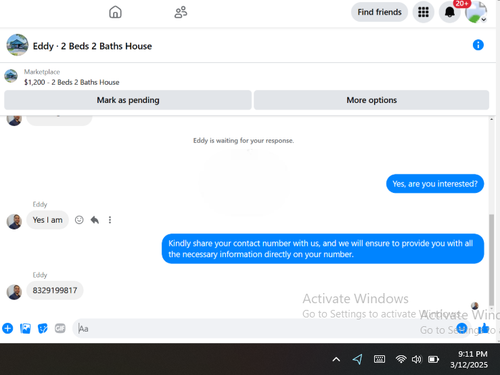The width and height of the screenshot is (500, 375).
Task: Click 'Eddy is waiting for your response' text
Action: pos(243,141)
